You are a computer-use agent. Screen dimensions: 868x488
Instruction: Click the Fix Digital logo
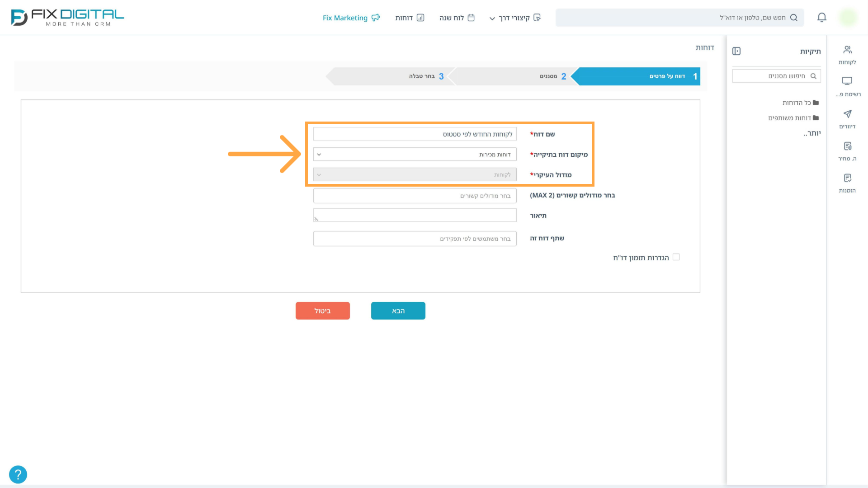pos(67,18)
